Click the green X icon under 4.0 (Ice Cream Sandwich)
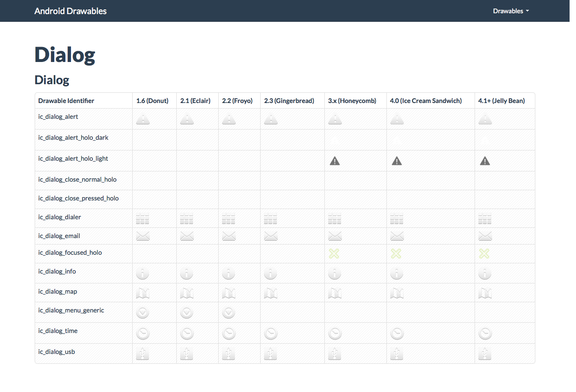Screen dimensions: 576x392 396,253
